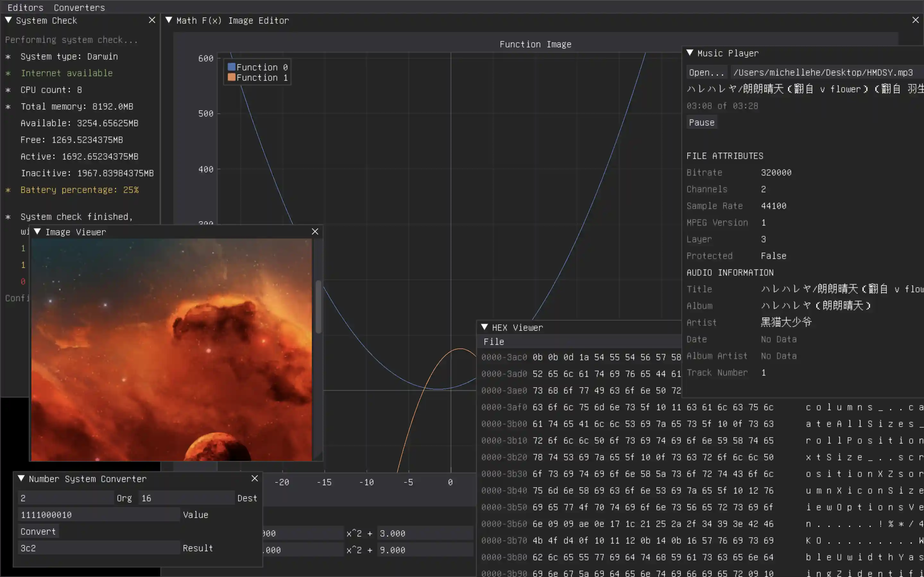Toggle Function 0 blue legend swatch
This screenshot has height=577, width=924.
[231, 67]
